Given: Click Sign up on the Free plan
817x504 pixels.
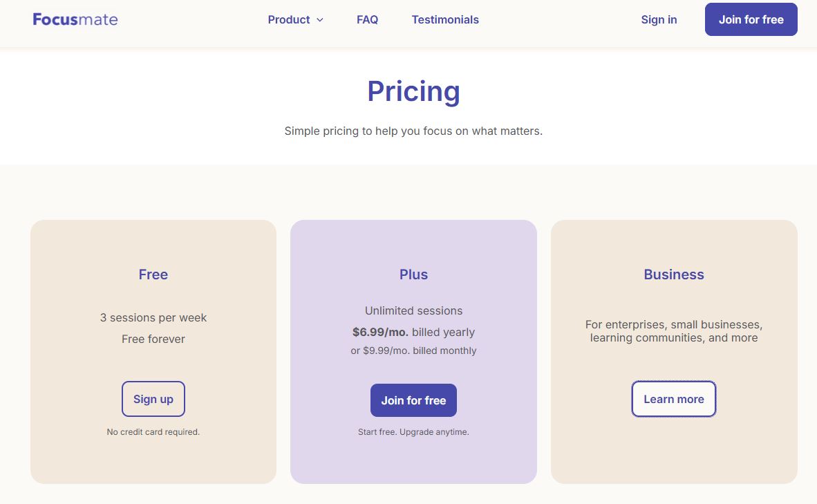Looking at the screenshot, I should click(153, 399).
